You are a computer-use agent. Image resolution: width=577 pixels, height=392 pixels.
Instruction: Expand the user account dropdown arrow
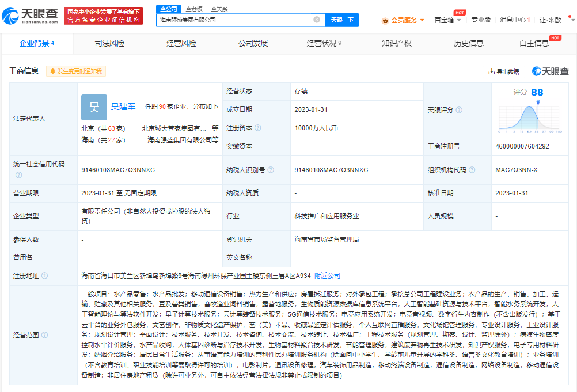click(x=572, y=20)
